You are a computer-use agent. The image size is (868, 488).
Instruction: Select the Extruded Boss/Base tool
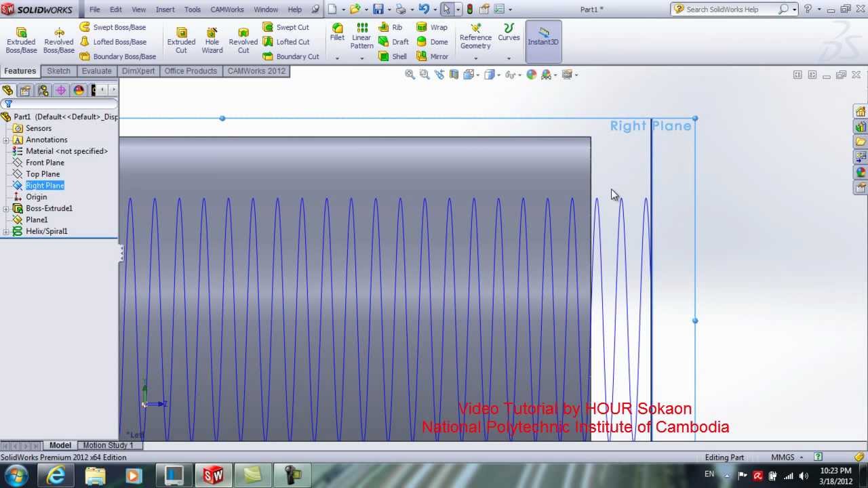[x=21, y=41]
